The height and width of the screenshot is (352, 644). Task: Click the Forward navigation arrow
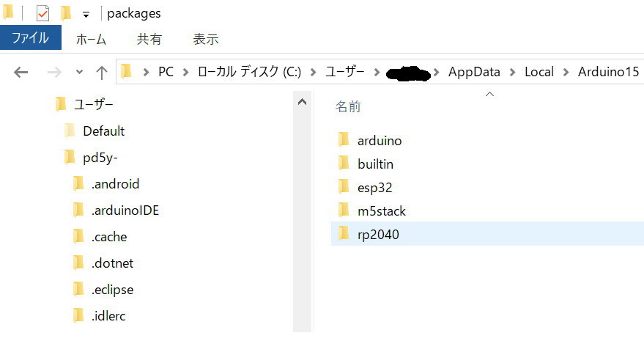coord(53,72)
